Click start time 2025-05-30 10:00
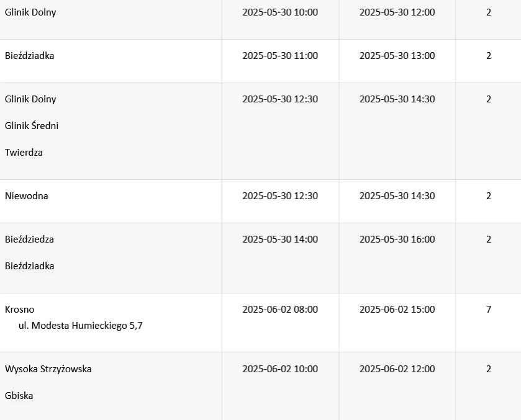521x420 pixels. tap(280, 12)
